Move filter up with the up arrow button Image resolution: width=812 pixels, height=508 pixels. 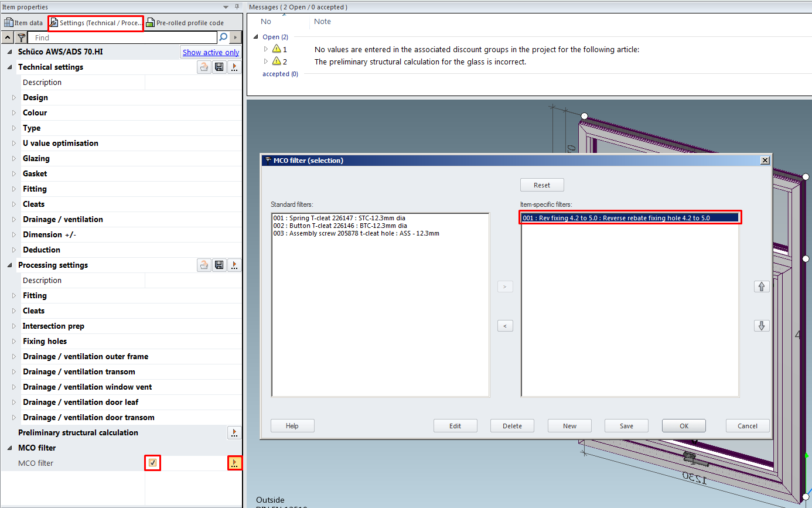click(762, 287)
